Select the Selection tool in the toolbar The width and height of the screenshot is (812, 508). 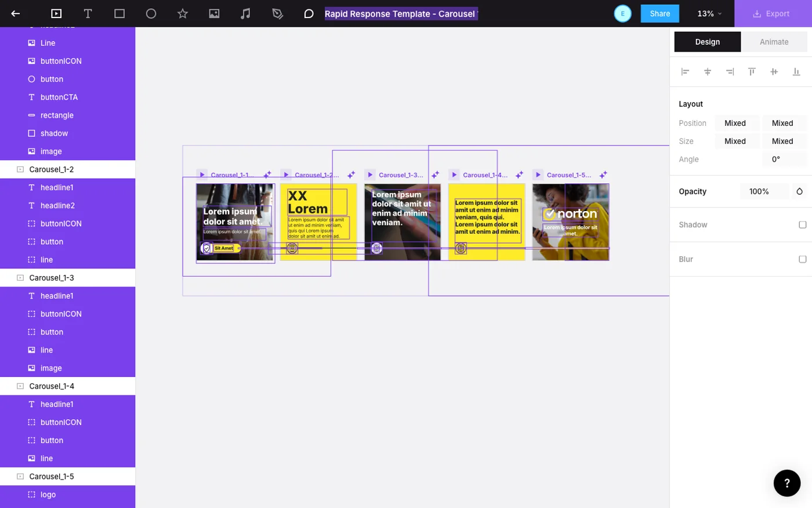(x=56, y=13)
